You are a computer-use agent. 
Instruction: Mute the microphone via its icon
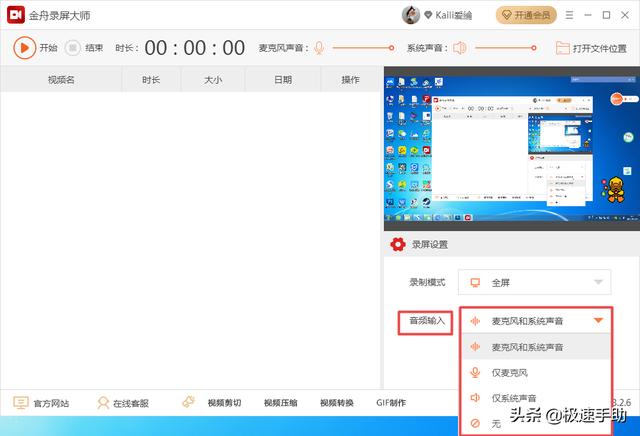click(x=319, y=48)
